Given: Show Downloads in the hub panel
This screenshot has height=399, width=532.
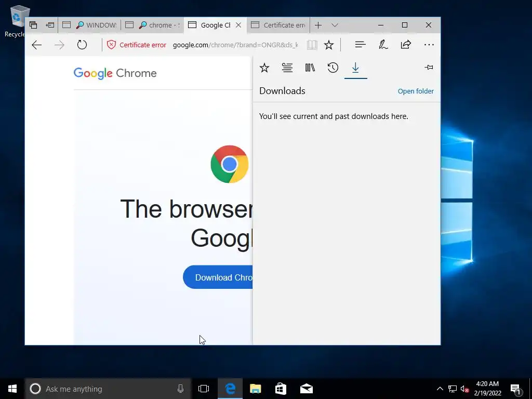Looking at the screenshot, I should click(x=355, y=68).
